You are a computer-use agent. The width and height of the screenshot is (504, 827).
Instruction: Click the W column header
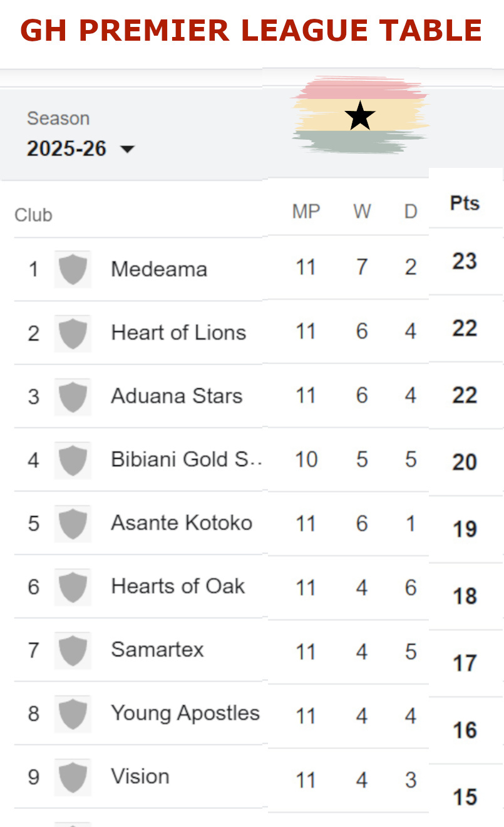pos(362,212)
